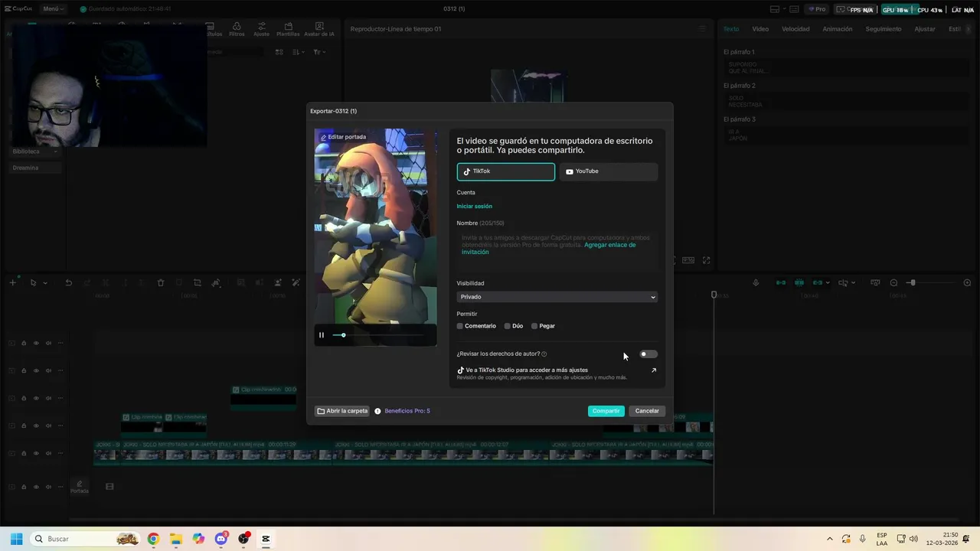Click Abrir la carpeta button

[x=342, y=411]
